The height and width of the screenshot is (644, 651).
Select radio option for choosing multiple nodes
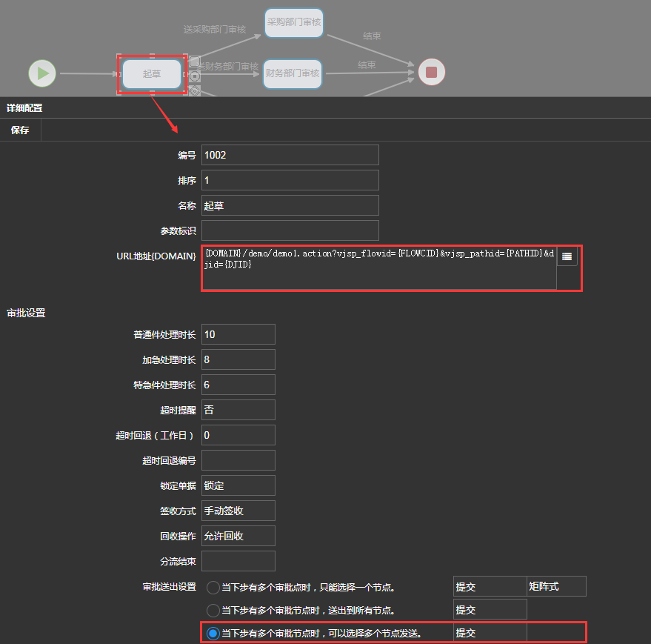click(213, 634)
